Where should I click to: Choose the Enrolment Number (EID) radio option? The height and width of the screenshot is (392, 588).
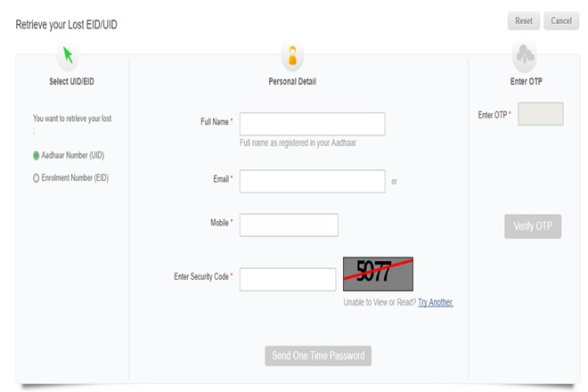click(37, 178)
